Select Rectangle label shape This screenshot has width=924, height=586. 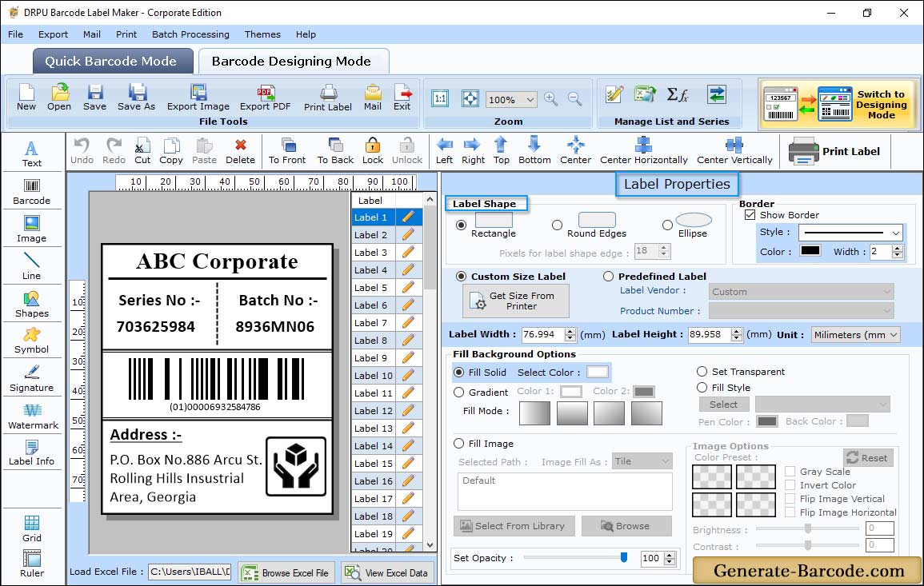coord(462,225)
